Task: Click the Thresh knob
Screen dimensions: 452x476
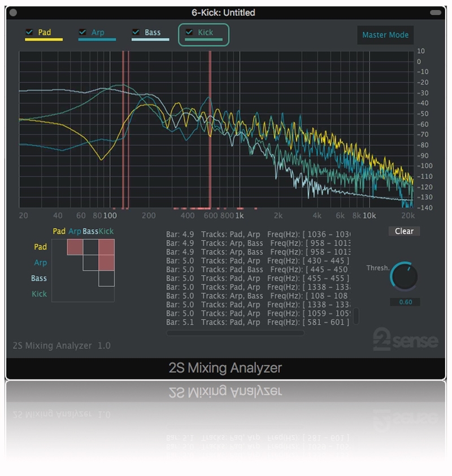Action: [404, 277]
